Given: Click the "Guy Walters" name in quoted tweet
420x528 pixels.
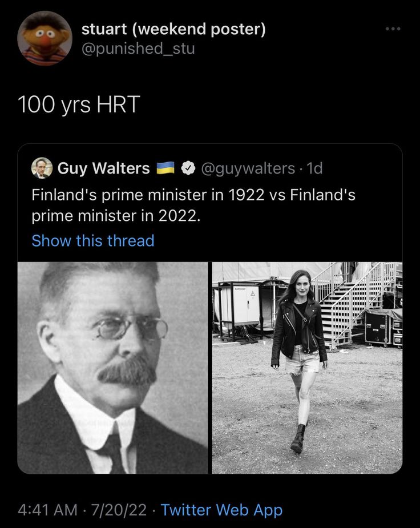Looking at the screenshot, I should coord(103,168).
